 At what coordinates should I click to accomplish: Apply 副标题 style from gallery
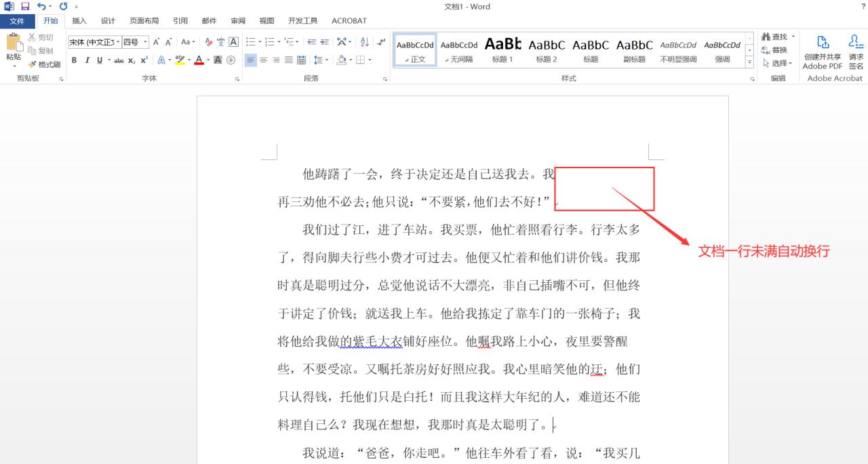tap(634, 50)
